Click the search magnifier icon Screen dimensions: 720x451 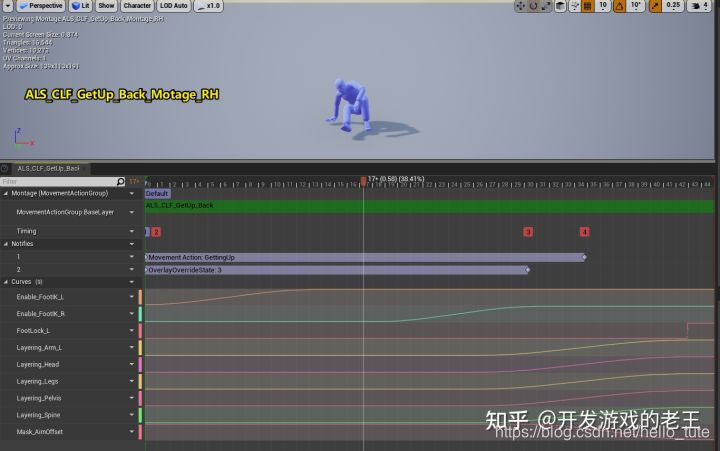click(120, 182)
